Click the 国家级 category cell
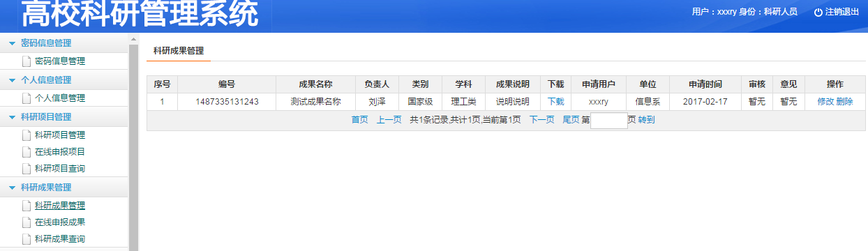This screenshot has width=868, height=251. point(420,102)
